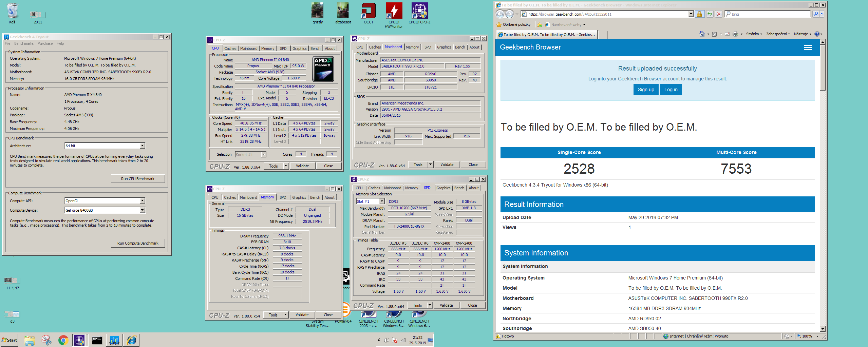
Task: Open the IE help question mark icon
Action: click(817, 34)
